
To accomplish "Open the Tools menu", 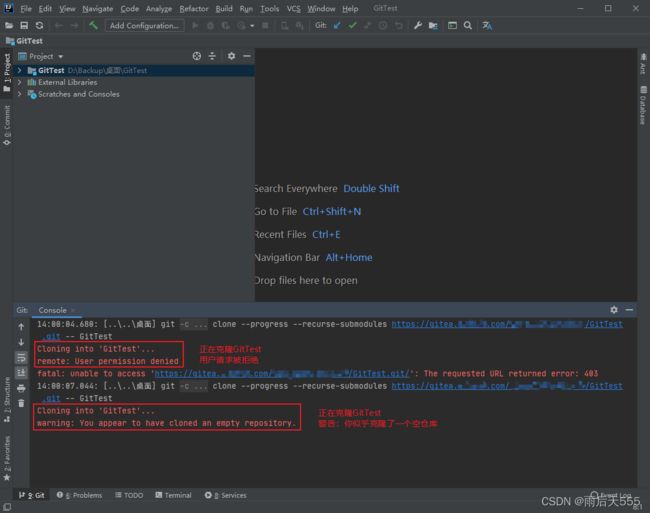I will [x=269, y=9].
